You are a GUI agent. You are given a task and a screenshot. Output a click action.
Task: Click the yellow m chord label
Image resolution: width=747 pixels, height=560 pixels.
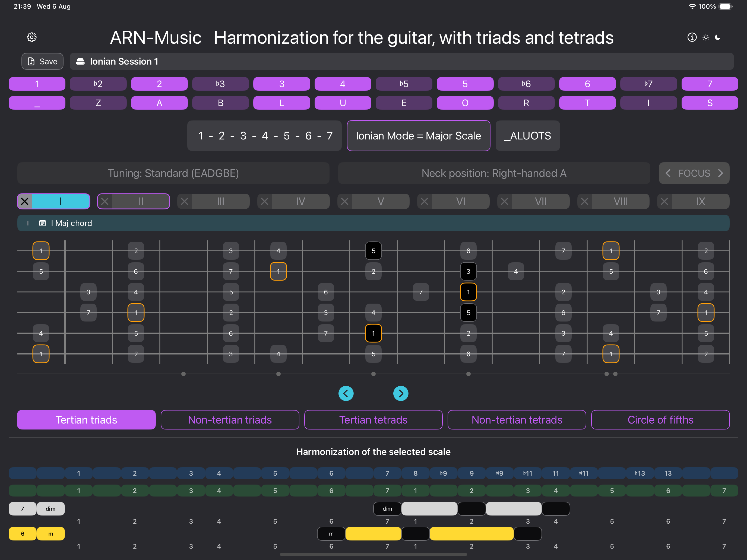[51, 534]
